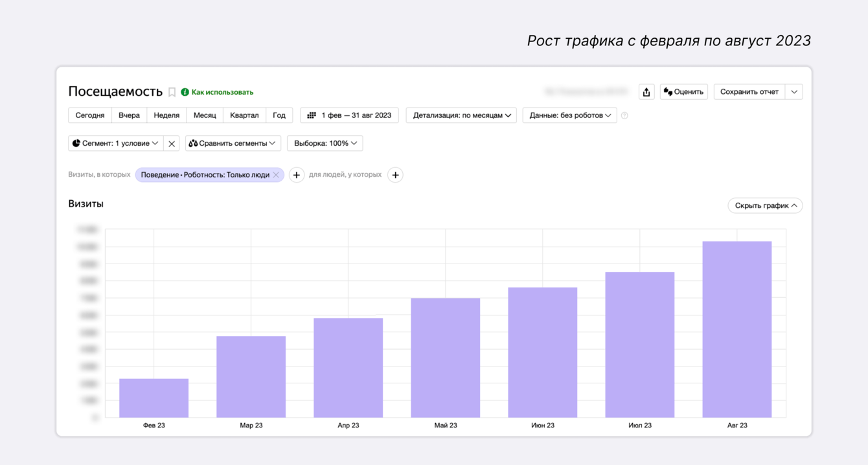Switch to the Квартал period tab
Screen dimensions: 868x465
pos(244,115)
